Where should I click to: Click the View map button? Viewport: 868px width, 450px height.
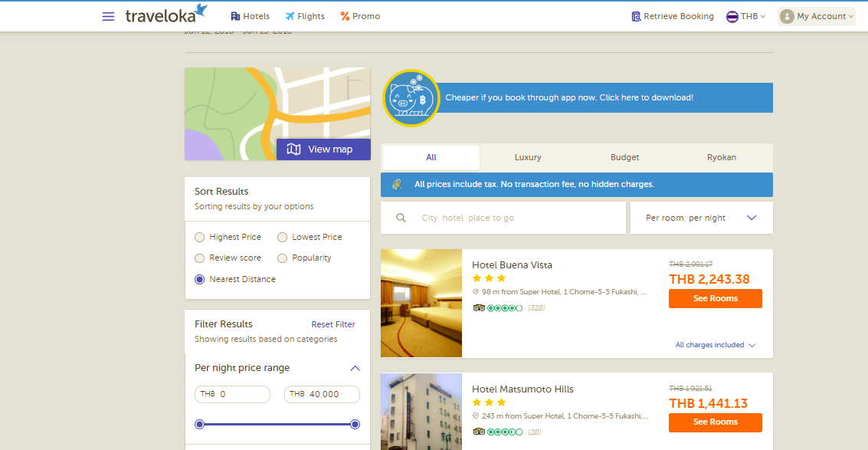click(x=323, y=149)
